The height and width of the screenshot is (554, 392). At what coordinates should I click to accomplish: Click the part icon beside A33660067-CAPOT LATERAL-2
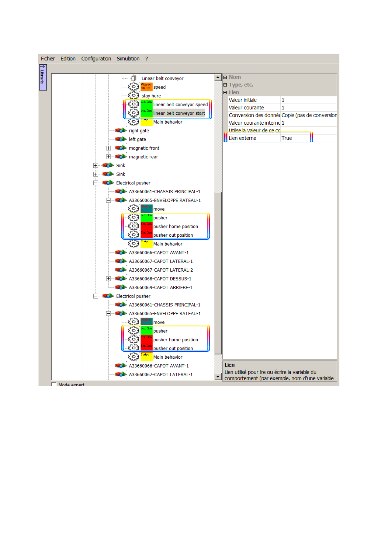click(x=121, y=270)
